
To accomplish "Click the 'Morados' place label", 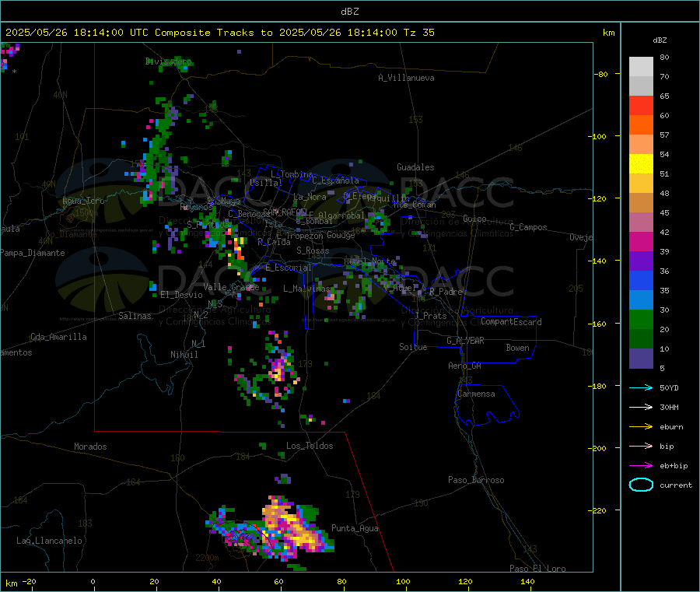I will tap(90, 447).
